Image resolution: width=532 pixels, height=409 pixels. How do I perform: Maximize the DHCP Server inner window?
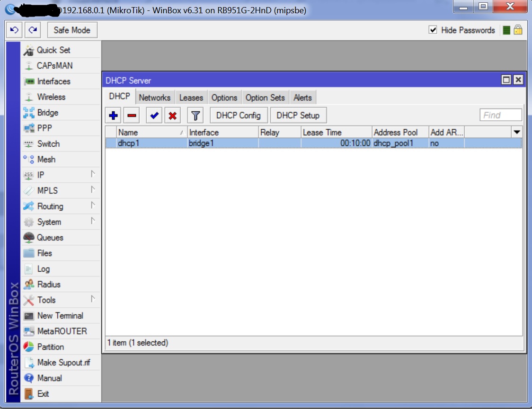(x=506, y=80)
